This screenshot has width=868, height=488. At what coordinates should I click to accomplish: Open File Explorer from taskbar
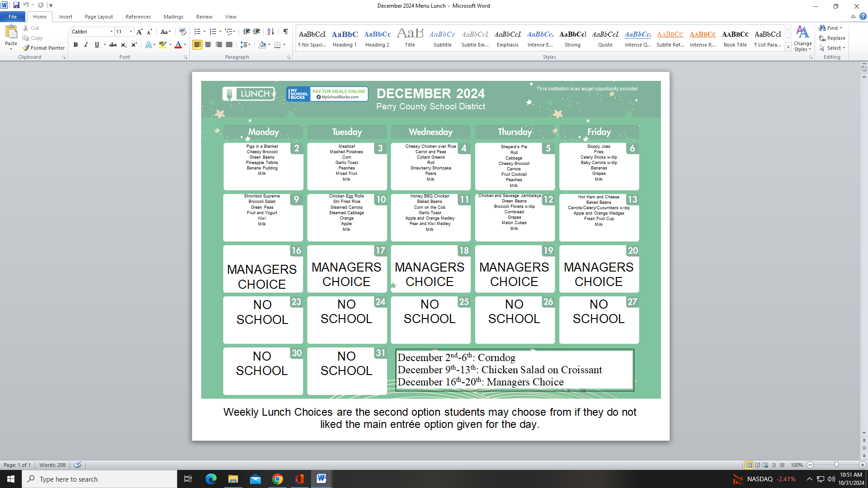click(x=233, y=479)
